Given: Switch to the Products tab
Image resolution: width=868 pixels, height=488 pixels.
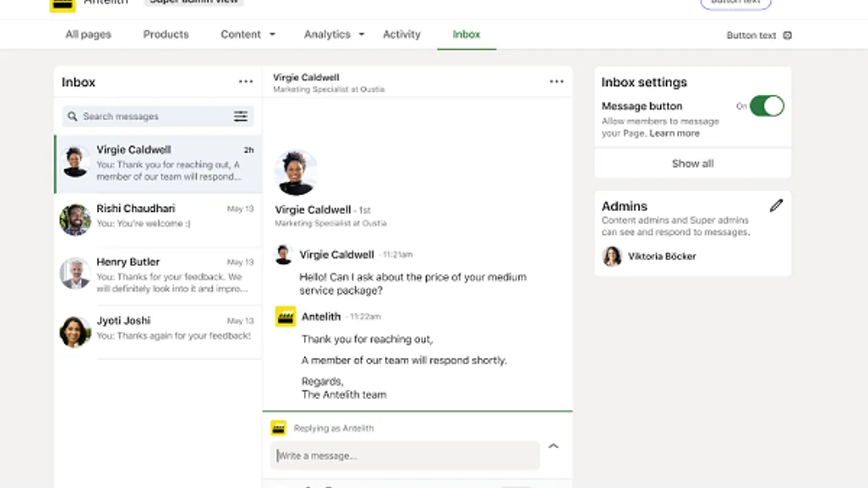Looking at the screenshot, I should (166, 34).
